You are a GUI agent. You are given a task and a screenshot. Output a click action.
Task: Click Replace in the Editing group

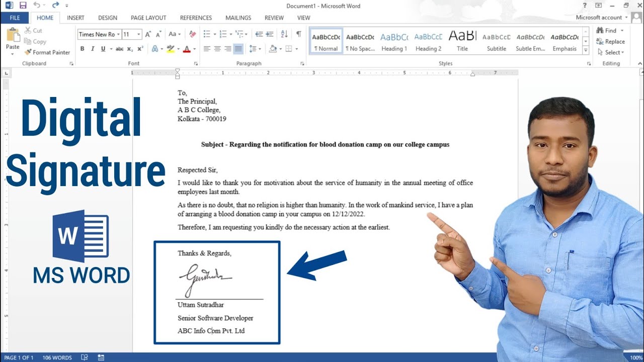pyautogui.click(x=611, y=42)
